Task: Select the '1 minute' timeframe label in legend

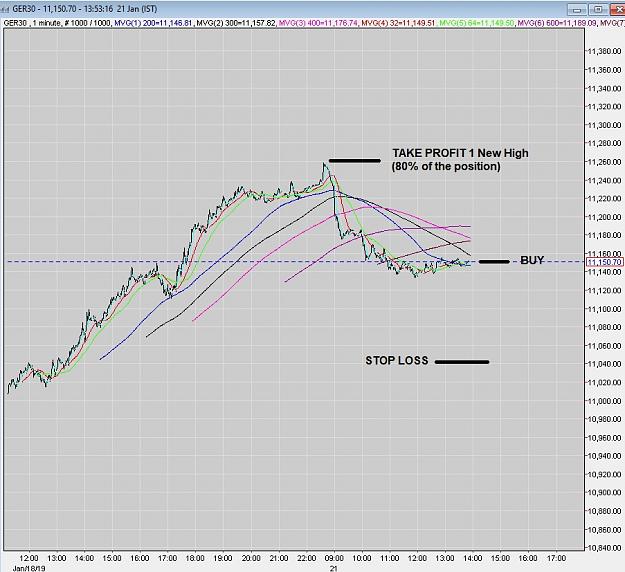Action: [46, 23]
